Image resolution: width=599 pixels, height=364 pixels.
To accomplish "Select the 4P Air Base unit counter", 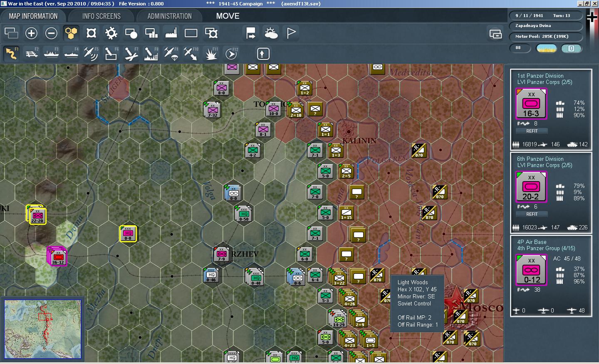I will coord(531,270).
